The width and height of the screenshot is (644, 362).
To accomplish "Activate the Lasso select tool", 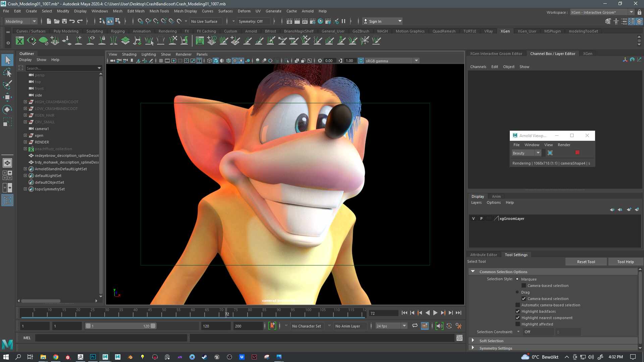I will point(7,72).
